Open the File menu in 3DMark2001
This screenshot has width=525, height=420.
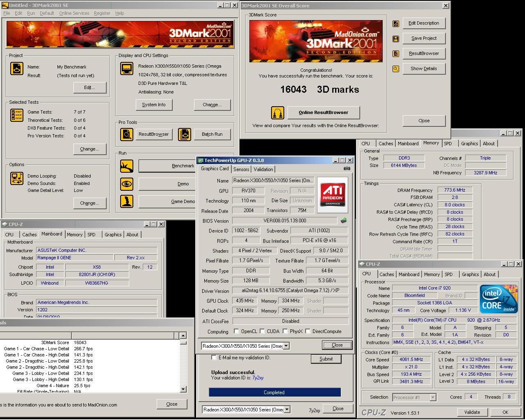[7, 13]
